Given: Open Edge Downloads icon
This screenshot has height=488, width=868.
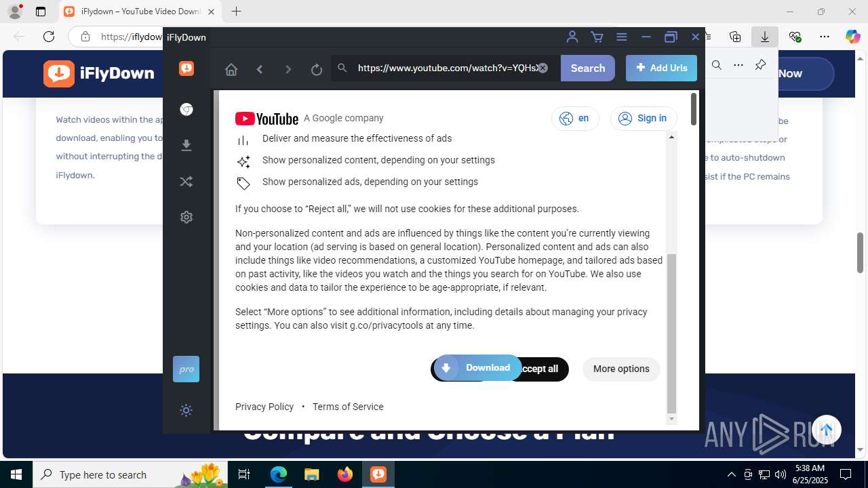Looking at the screenshot, I should point(765,37).
